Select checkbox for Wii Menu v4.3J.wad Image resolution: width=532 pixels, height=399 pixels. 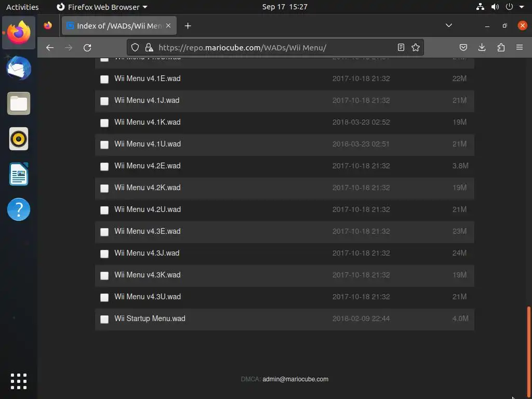coord(104,254)
